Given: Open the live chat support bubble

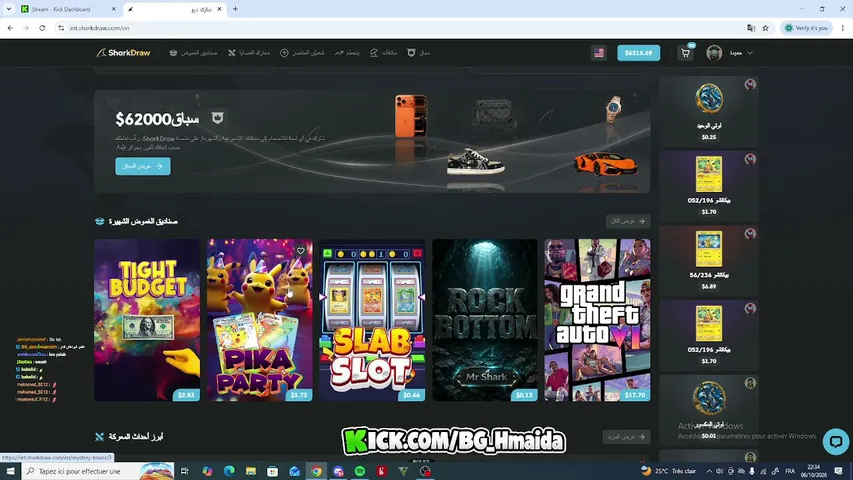Looking at the screenshot, I should (x=836, y=441).
